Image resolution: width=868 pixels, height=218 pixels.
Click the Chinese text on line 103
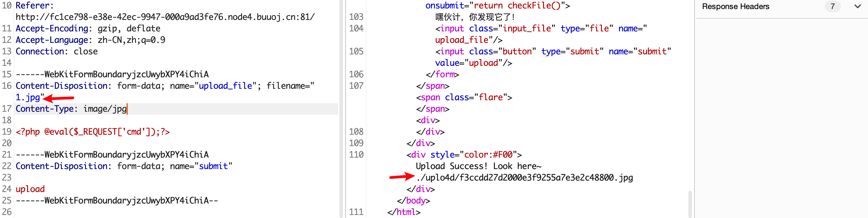point(475,17)
